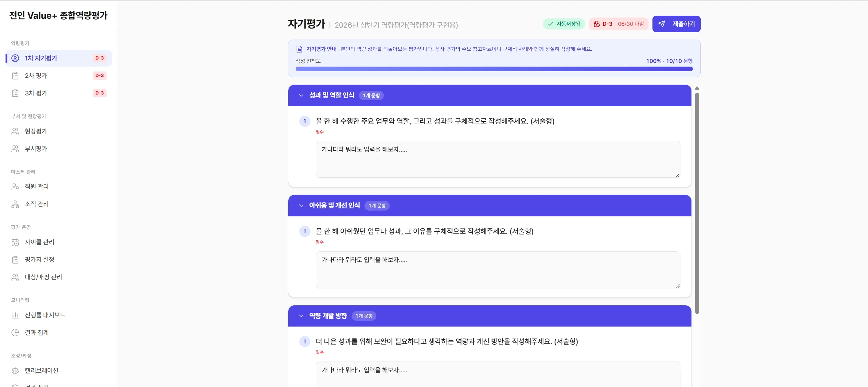Collapse the 역량 개발 방향 section chevron
This screenshot has height=387, width=868.
301,316
